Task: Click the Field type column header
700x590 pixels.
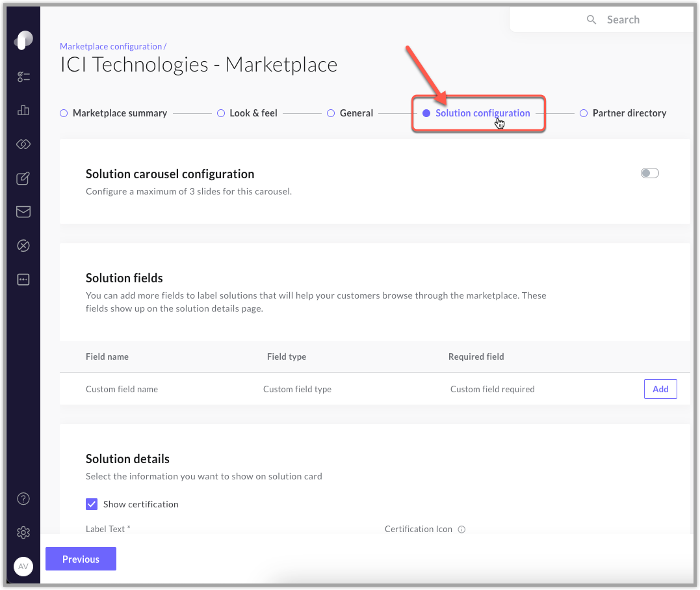Action: [287, 356]
